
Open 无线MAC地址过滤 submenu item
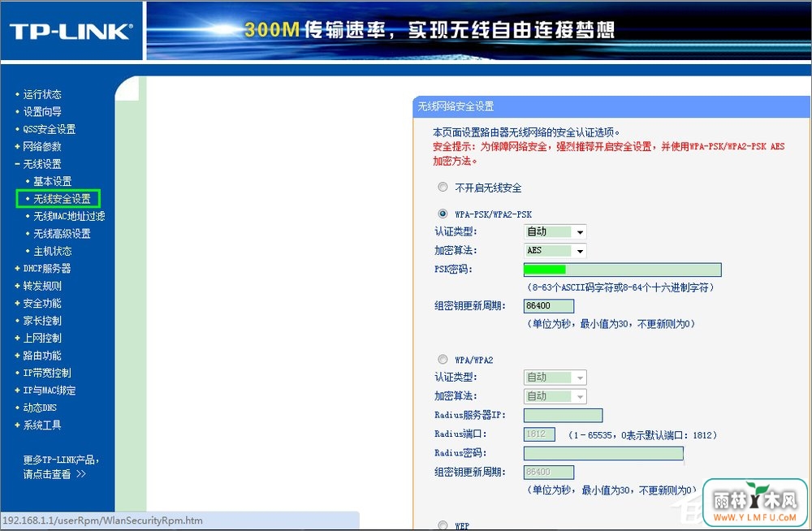[69, 216]
